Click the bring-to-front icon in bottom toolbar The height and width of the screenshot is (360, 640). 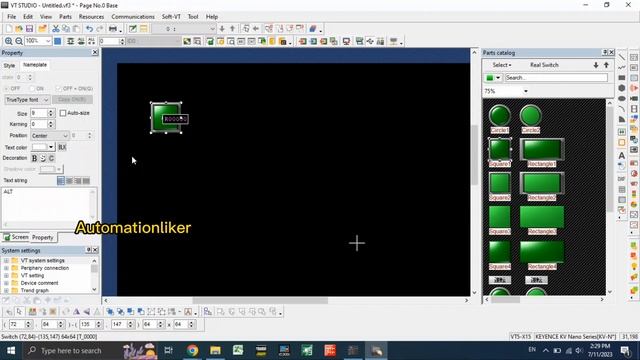[x=110, y=312]
